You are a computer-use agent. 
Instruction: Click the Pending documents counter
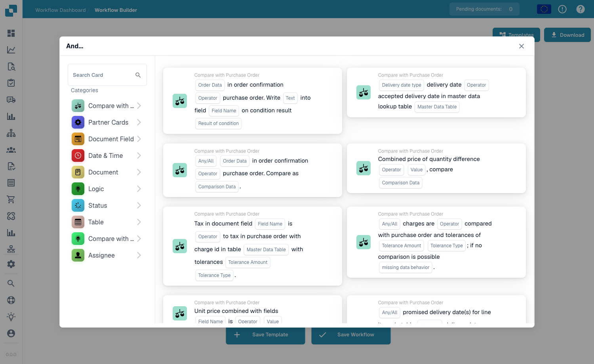pyautogui.click(x=484, y=9)
